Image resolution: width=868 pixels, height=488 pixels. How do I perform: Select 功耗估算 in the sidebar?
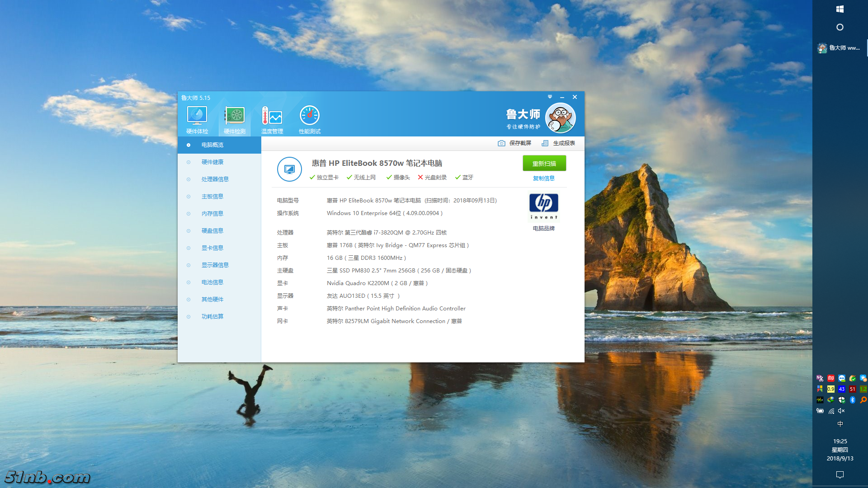click(219, 317)
